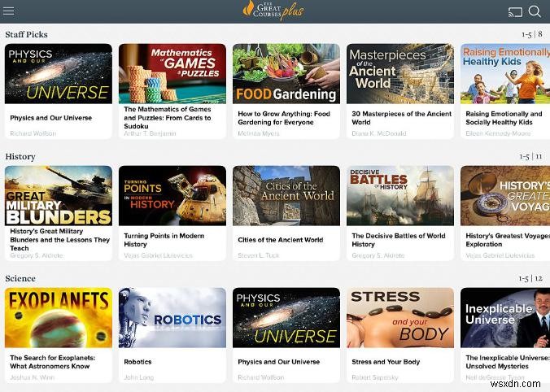
Task: Select Decisive Battles of History thumbnail
Action: click(x=400, y=196)
